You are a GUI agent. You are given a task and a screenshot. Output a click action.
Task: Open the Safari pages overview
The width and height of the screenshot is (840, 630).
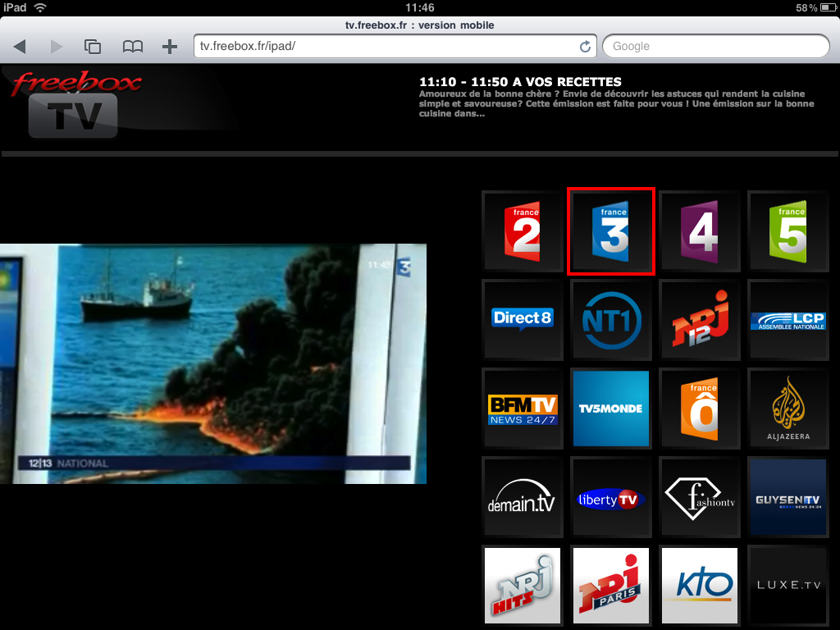click(93, 47)
